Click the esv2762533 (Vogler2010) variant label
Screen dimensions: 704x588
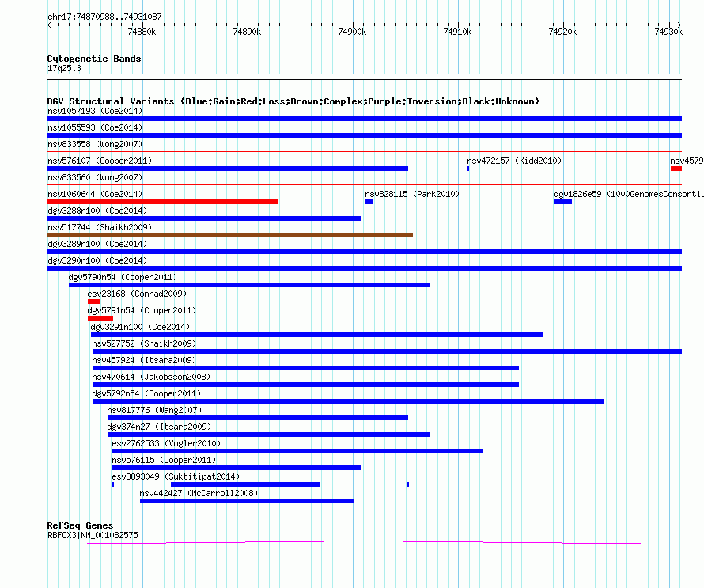click(x=166, y=443)
